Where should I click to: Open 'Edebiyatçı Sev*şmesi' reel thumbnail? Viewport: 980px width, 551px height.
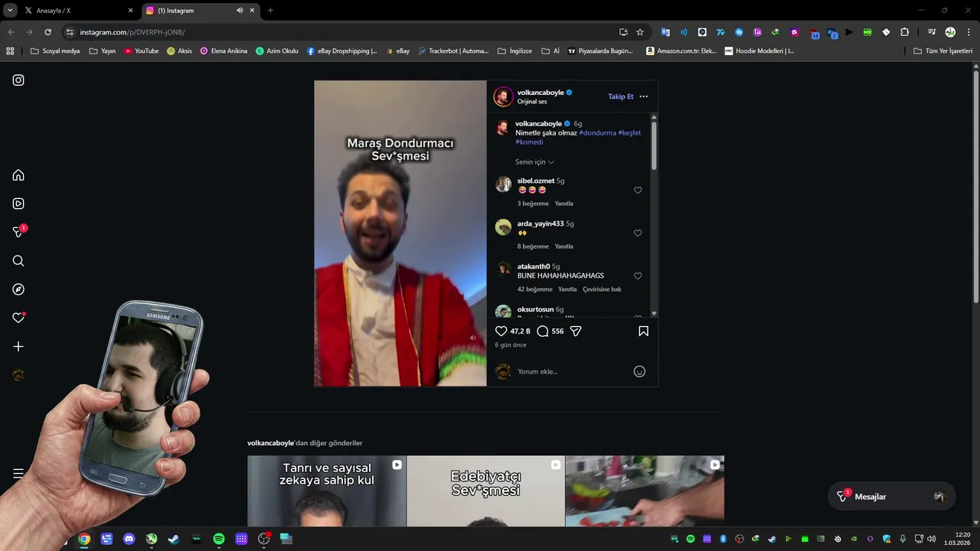click(485, 491)
